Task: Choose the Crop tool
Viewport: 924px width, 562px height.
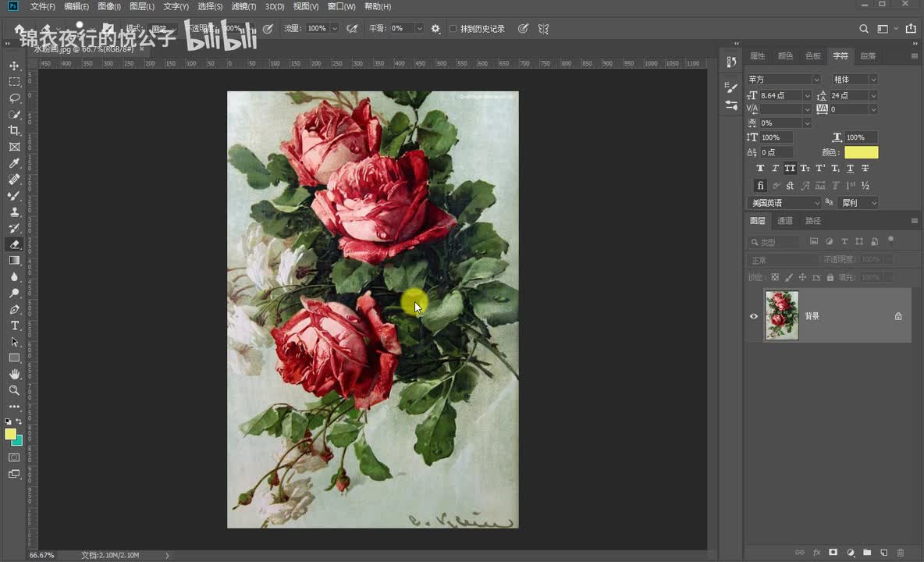Action: coord(14,130)
